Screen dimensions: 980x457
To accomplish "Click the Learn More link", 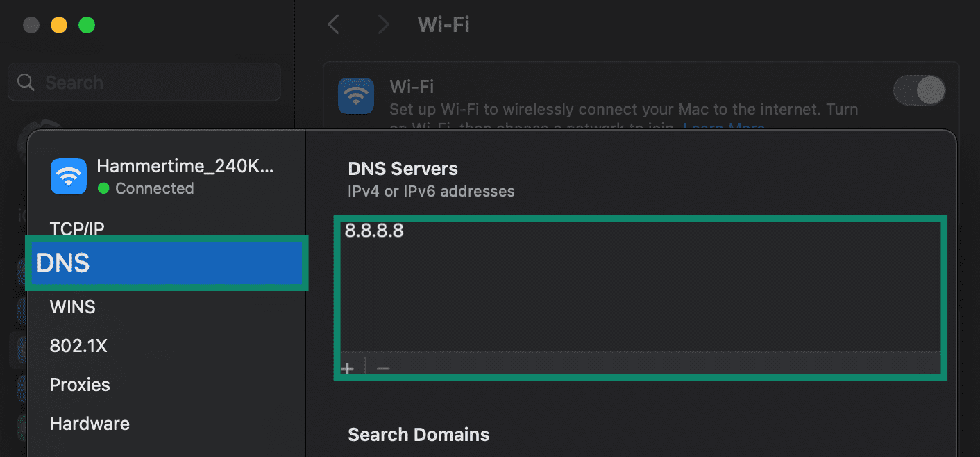I will pyautogui.click(x=724, y=128).
